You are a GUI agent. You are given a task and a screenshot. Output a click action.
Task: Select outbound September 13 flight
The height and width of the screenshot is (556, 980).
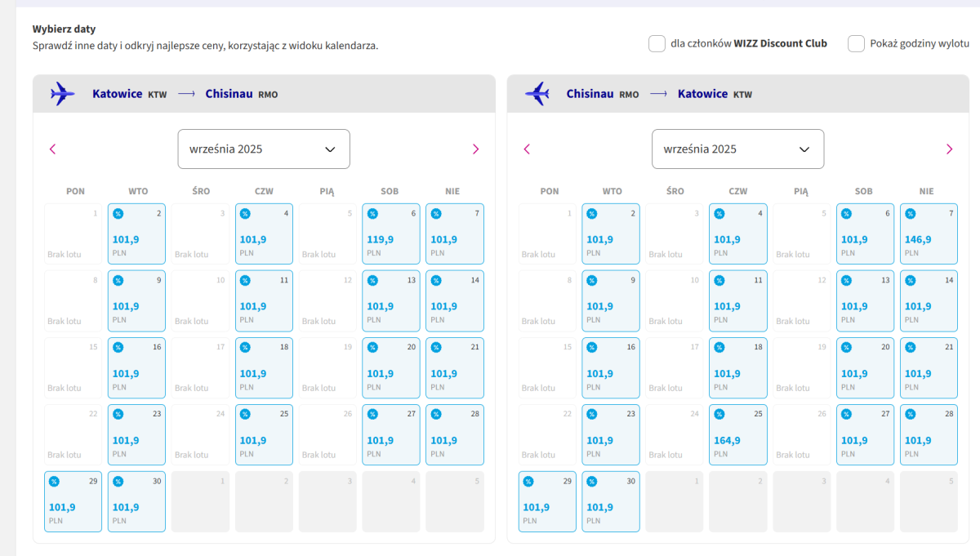click(390, 300)
